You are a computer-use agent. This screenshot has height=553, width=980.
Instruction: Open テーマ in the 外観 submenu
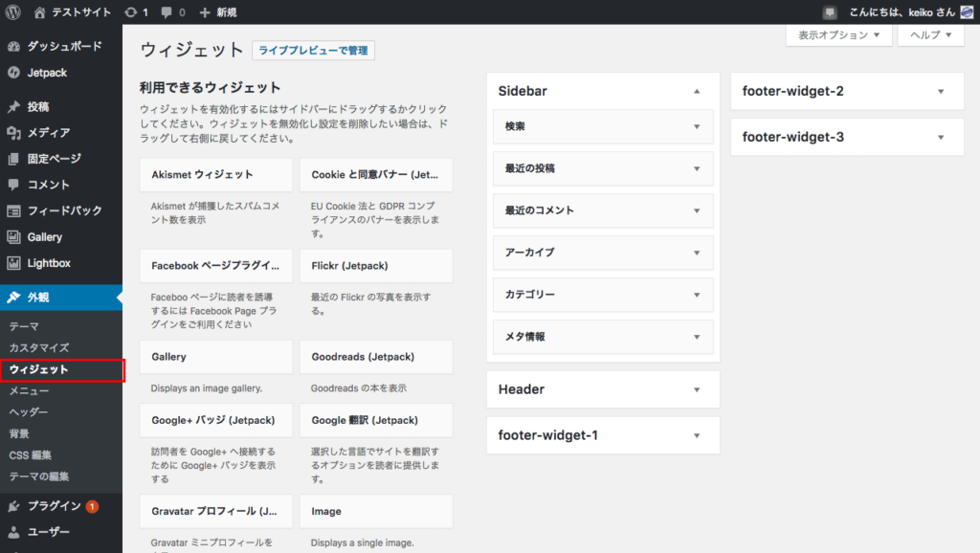pyautogui.click(x=24, y=326)
